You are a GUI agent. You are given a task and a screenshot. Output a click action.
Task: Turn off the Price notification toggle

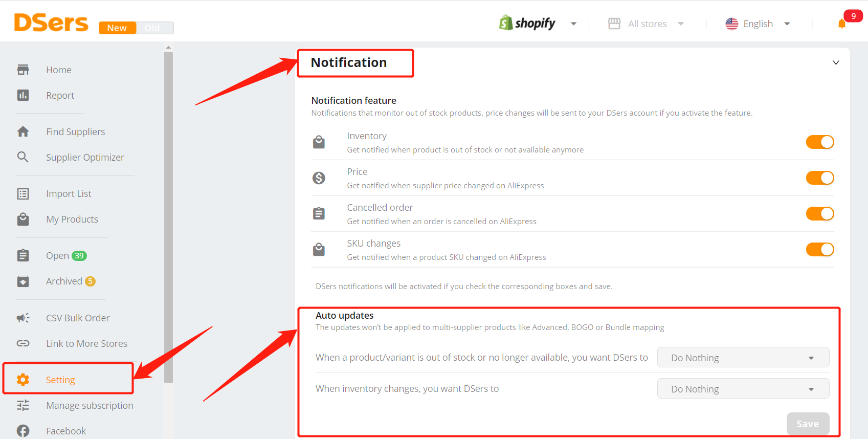point(820,178)
